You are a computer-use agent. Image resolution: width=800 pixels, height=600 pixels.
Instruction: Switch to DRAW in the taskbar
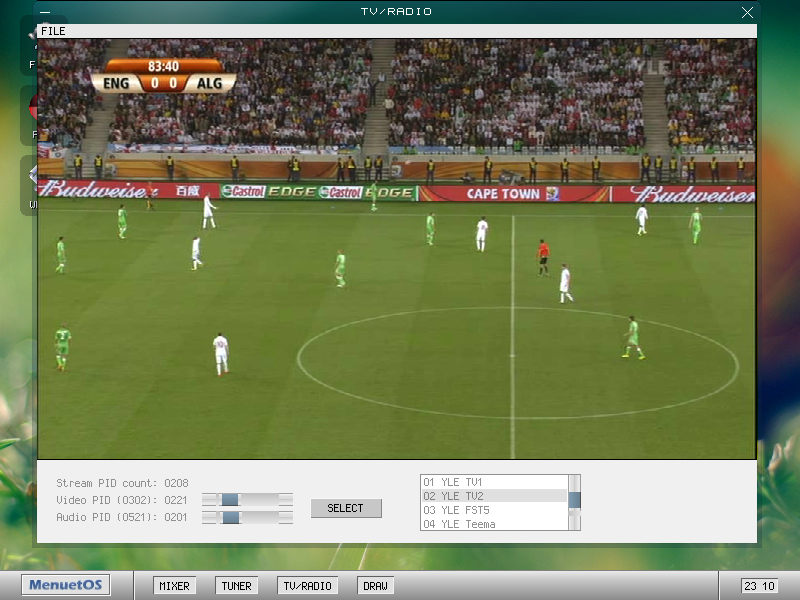click(x=376, y=586)
